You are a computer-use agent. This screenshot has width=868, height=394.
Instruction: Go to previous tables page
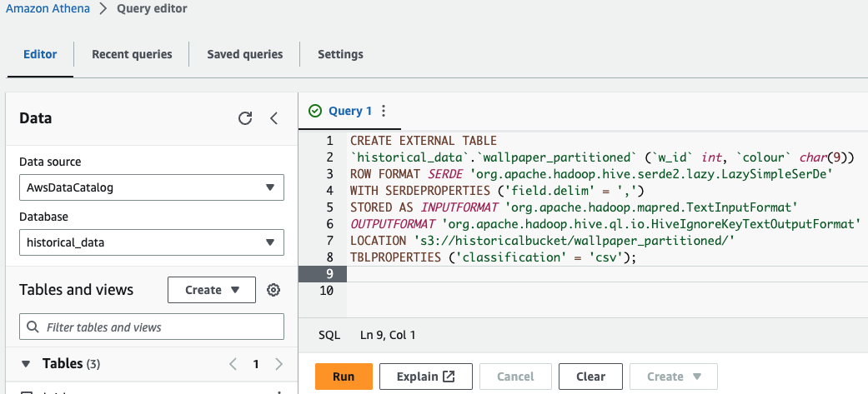[233, 364]
